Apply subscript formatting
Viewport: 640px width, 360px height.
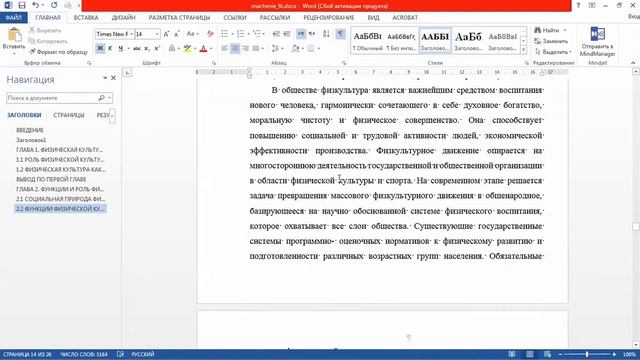[147, 49]
